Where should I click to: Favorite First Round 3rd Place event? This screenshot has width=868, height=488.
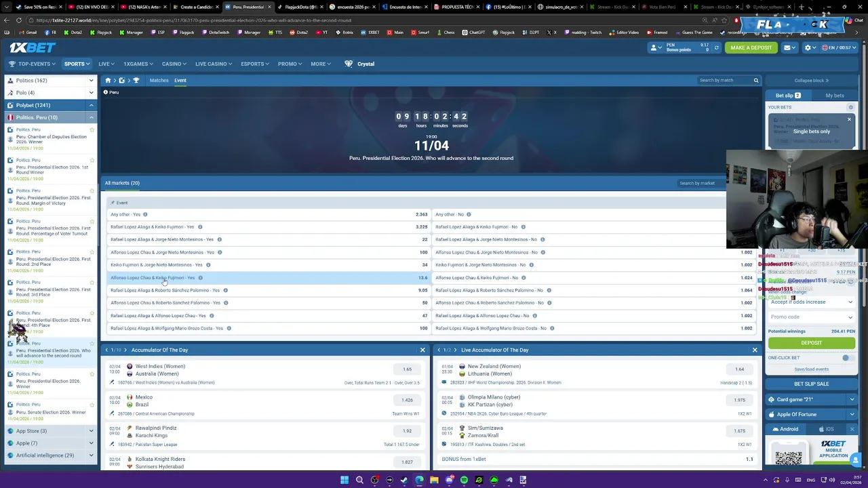coord(92,282)
